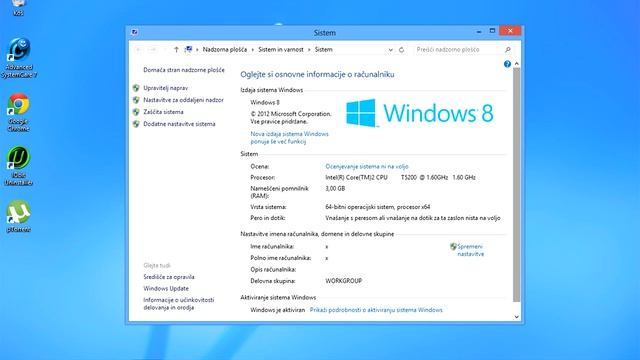Click the refresh icon in address bar
640x360 pixels.
tap(402, 49)
